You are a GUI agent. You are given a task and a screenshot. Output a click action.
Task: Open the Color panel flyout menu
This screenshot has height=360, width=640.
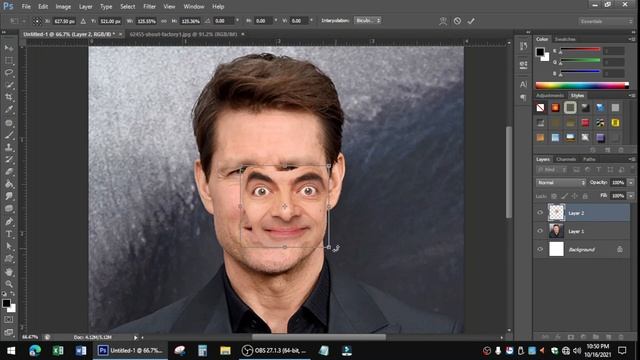(x=632, y=39)
